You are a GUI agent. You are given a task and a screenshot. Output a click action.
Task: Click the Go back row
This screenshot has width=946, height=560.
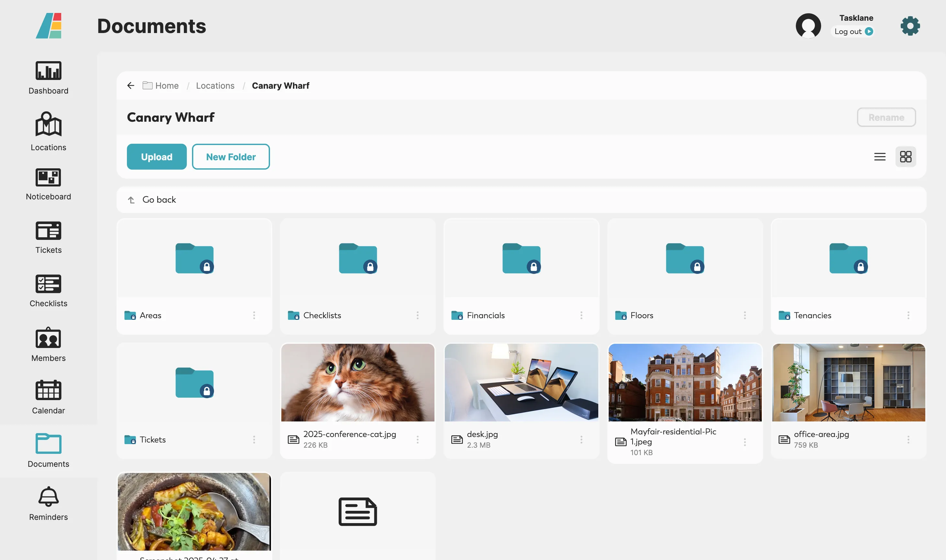tap(521, 200)
